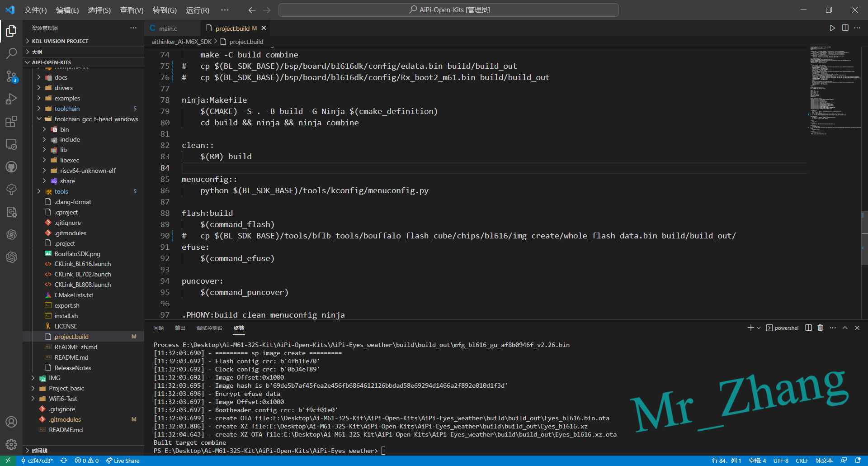Switch to the 调试控制台 debug console tab
868x466 pixels.
[209, 328]
